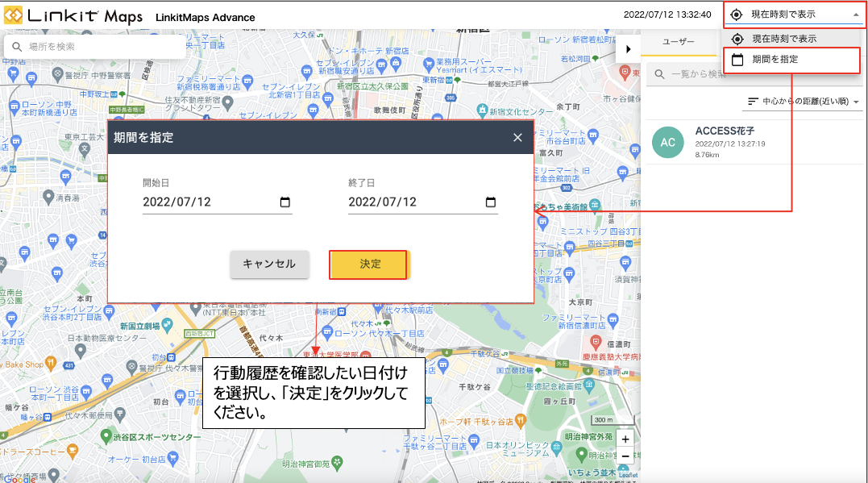868x483 pixels.
Task: Select 現在時刻で表示 option in dropdown list
Action: (791, 39)
